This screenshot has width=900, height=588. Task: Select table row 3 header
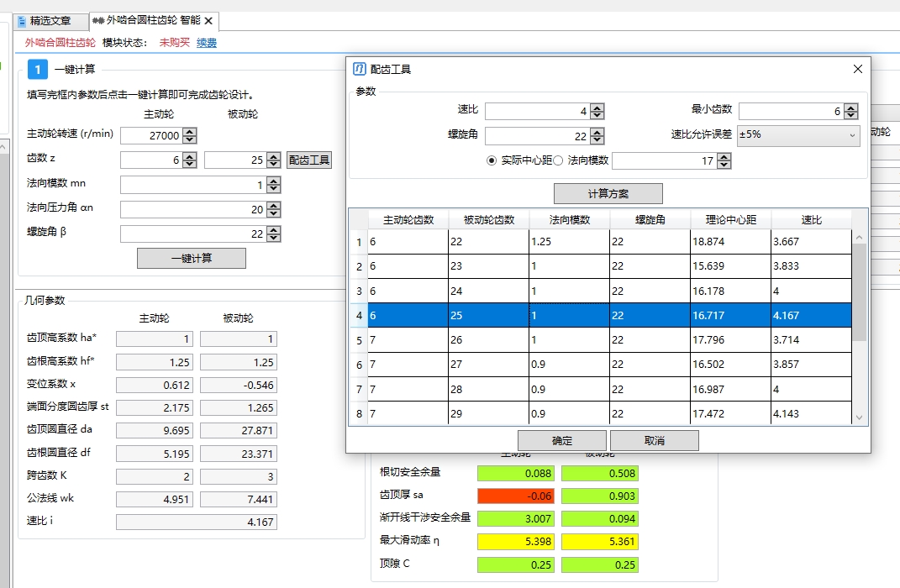coord(359,291)
